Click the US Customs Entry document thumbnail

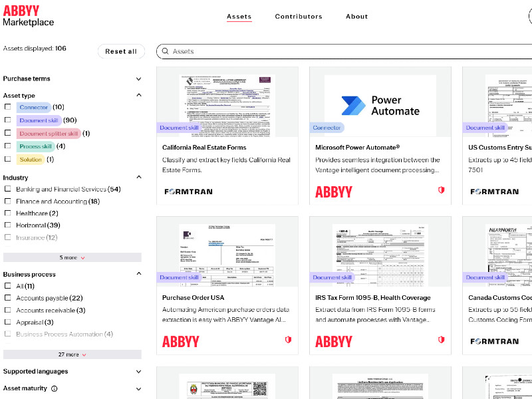(509, 106)
